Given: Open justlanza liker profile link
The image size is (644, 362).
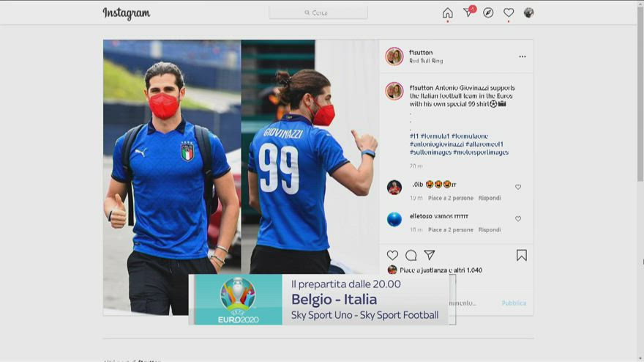Looking at the screenshot, I should pos(434,270).
